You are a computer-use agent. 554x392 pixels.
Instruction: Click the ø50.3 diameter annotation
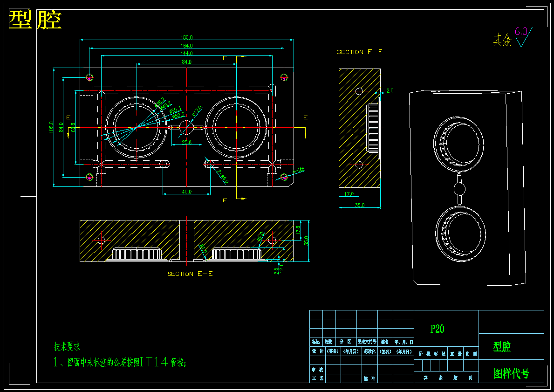tap(175, 110)
